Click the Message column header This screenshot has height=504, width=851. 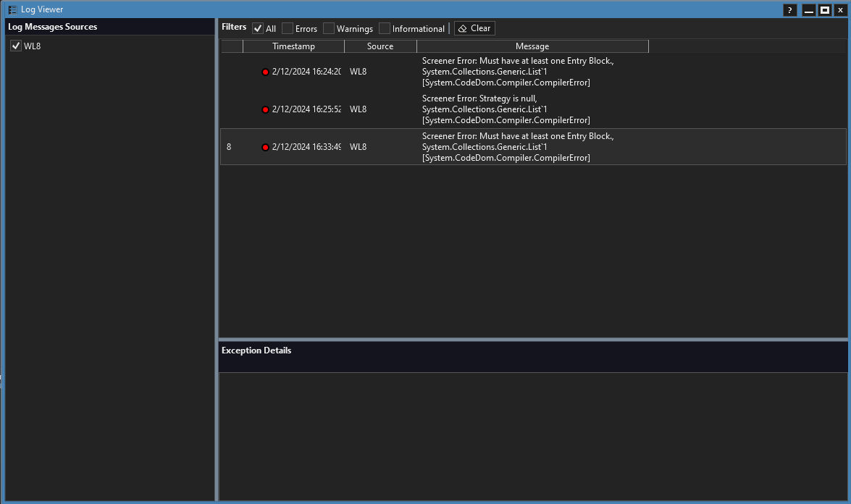532,46
